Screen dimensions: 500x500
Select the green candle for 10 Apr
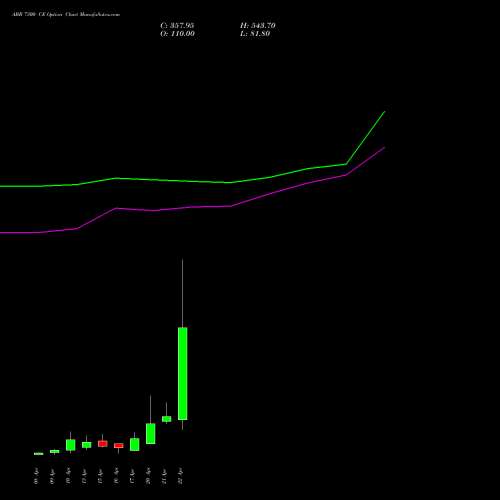[70, 445]
